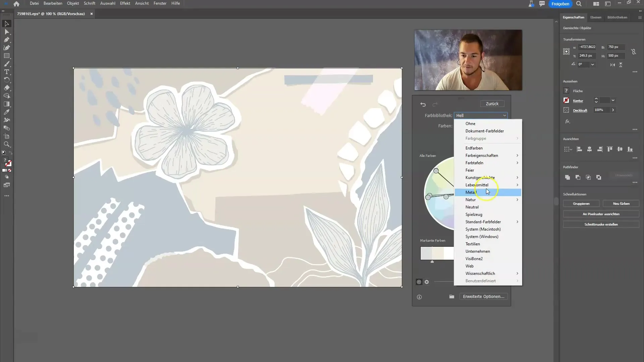
Task: Click the Kontur stroke color swatch
Action: [566, 101]
